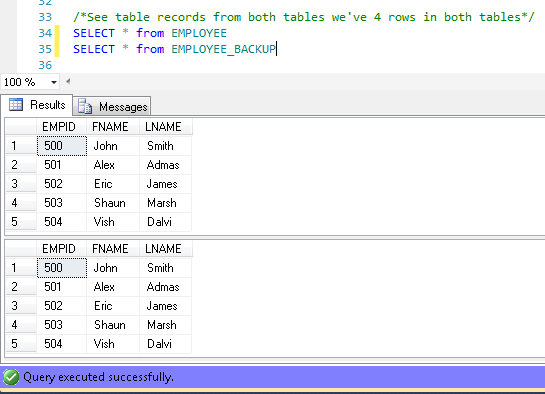Select LNAME column header in second result grid
This screenshot has width=545, height=394.
pyautogui.click(x=165, y=249)
